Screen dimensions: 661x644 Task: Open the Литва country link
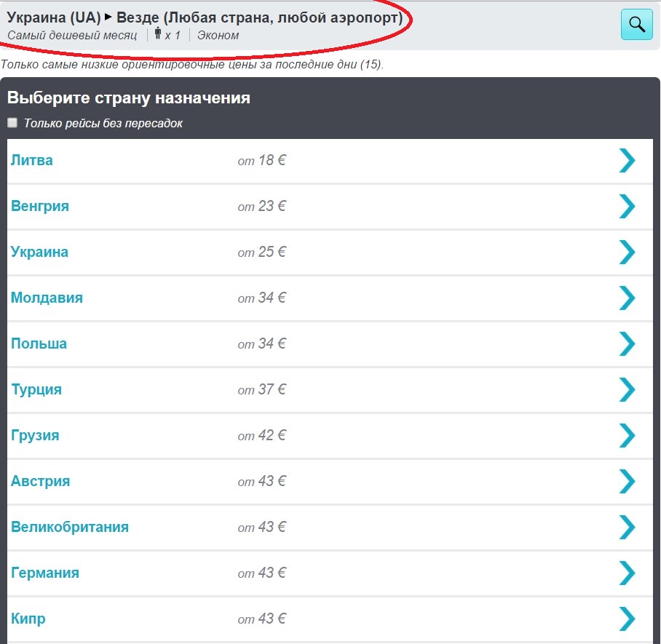[x=32, y=160]
